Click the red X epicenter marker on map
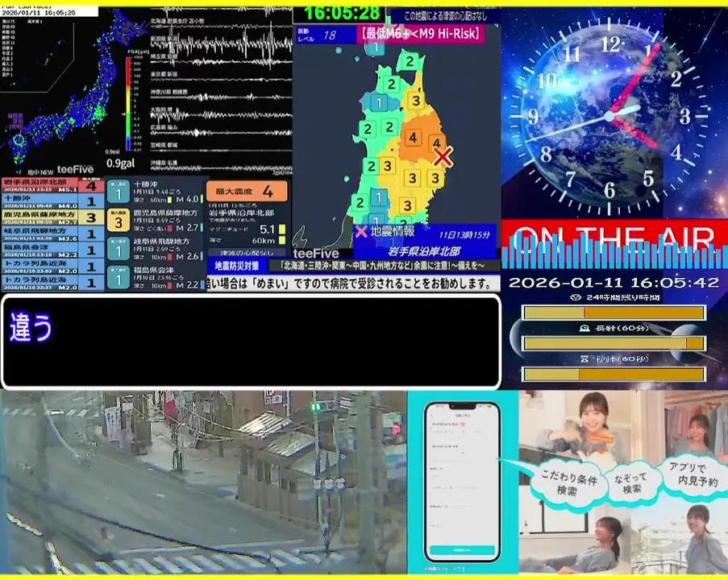 pos(443,157)
